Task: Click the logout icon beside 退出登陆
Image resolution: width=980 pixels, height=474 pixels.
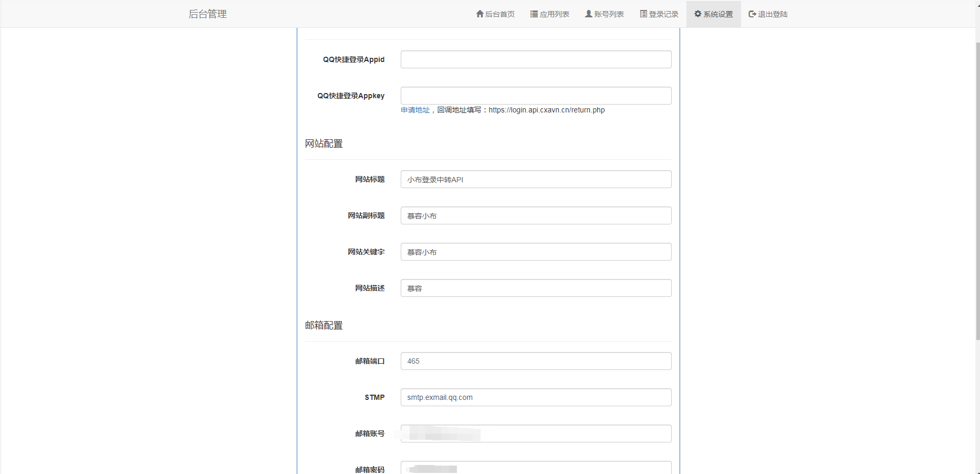Action: (x=752, y=14)
